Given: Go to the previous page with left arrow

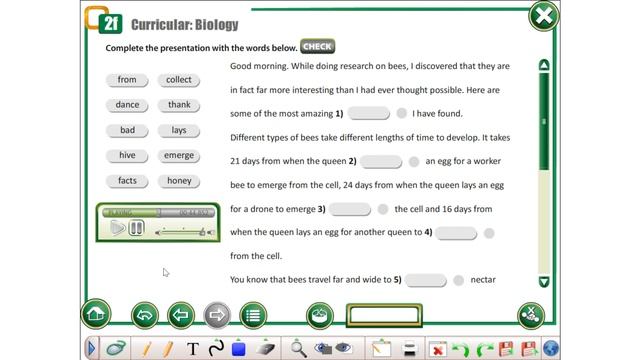Looking at the screenshot, I should point(181,315).
